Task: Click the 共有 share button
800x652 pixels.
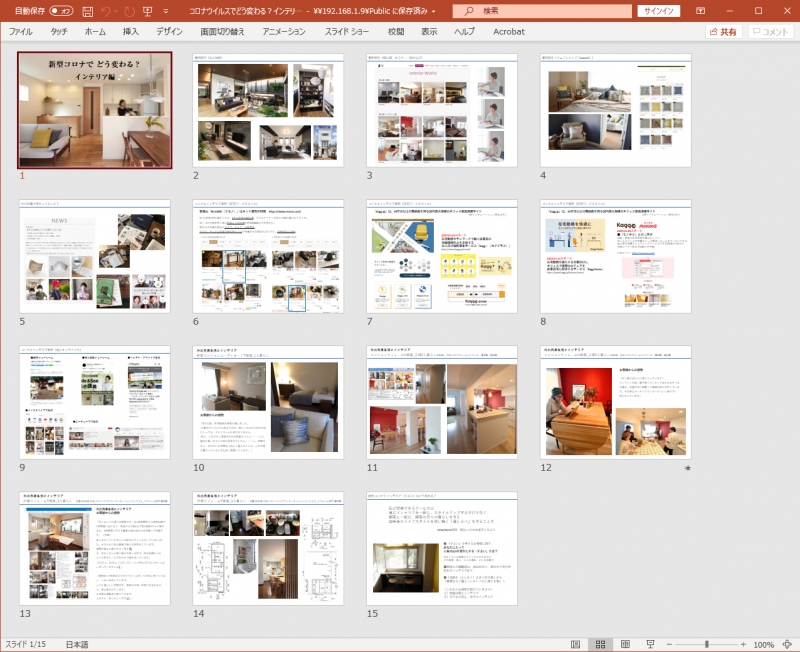Action: (721, 32)
